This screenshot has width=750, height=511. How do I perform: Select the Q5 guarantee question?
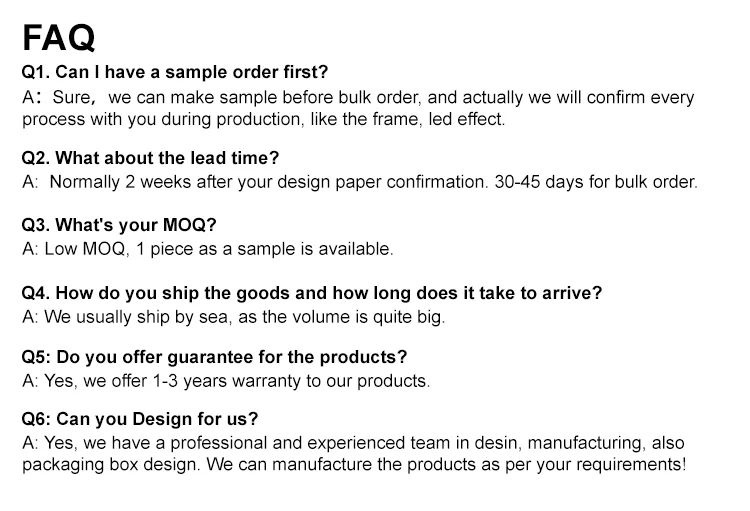[214, 357]
